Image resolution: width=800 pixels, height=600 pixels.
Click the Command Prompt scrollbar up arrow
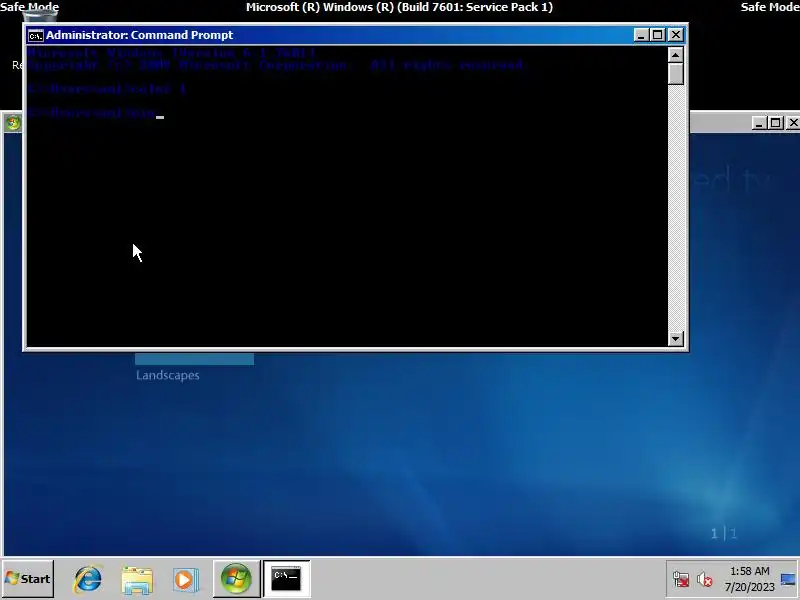tap(676, 55)
